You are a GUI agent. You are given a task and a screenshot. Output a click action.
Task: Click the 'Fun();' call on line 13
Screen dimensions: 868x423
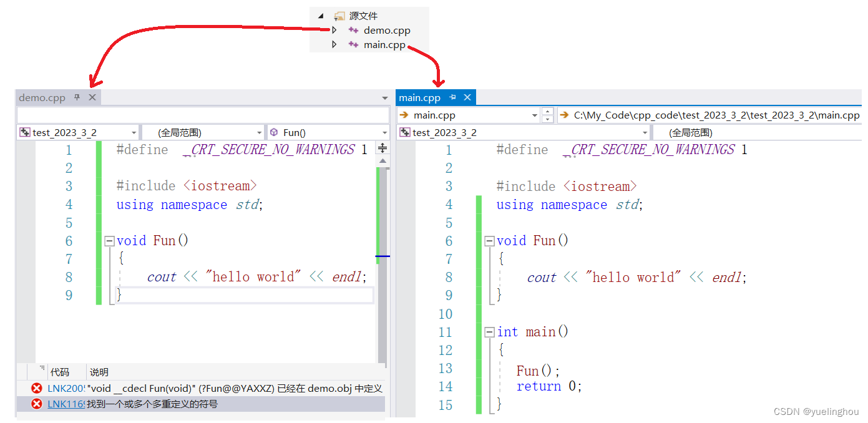pos(539,371)
